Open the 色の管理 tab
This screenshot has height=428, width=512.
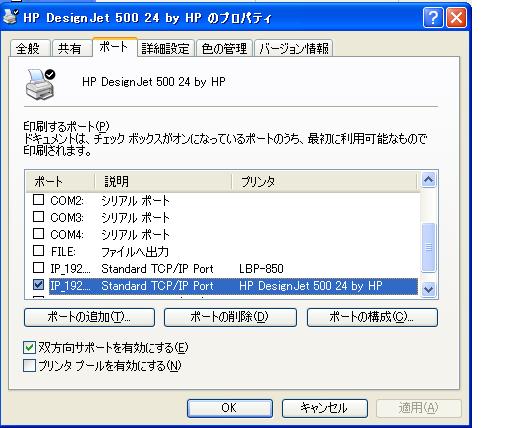tap(224, 49)
